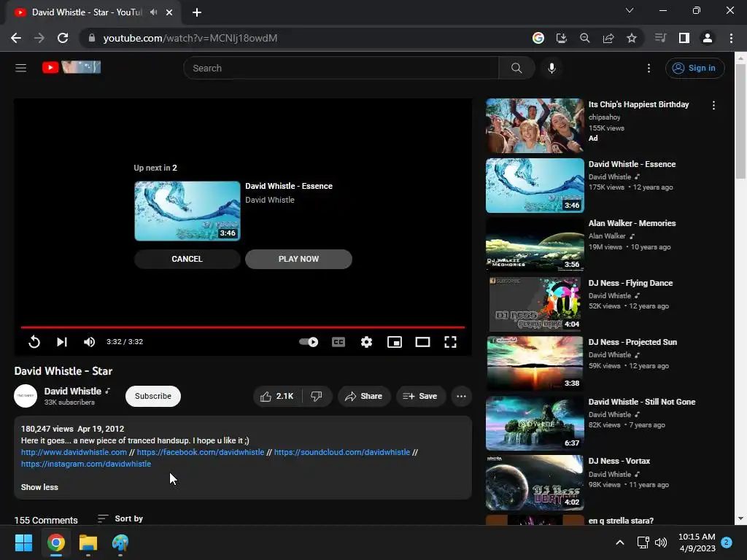747x560 pixels.
Task: Replay the video with replay icon
Action: point(34,341)
